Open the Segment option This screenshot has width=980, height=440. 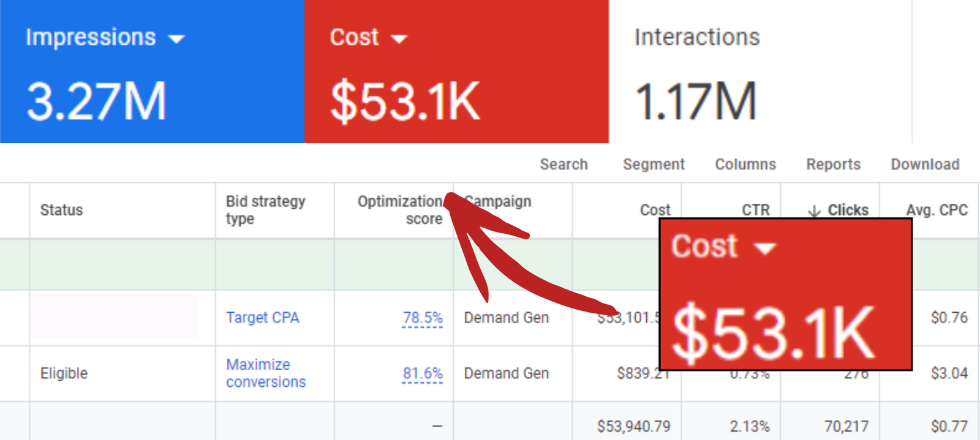[x=654, y=165]
